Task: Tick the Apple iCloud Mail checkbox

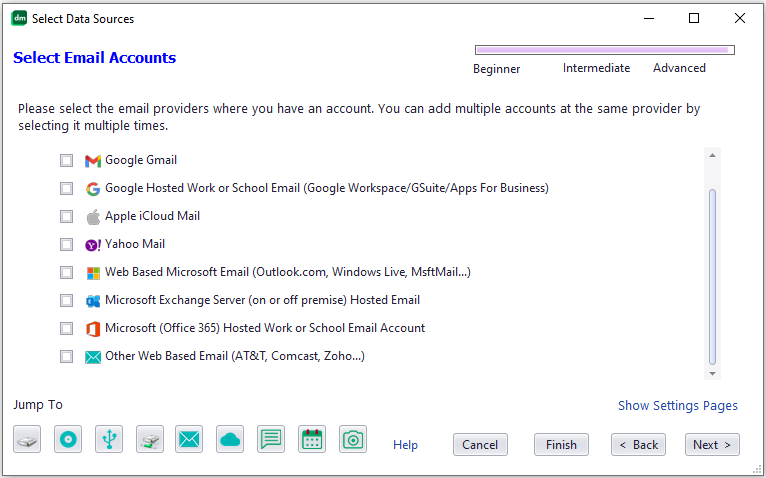Action: (x=66, y=216)
